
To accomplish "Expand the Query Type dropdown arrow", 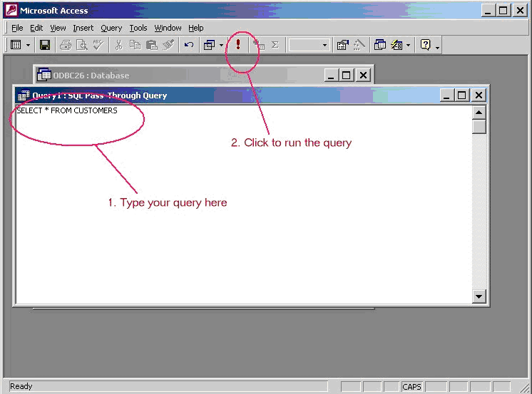I will pyautogui.click(x=221, y=45).
